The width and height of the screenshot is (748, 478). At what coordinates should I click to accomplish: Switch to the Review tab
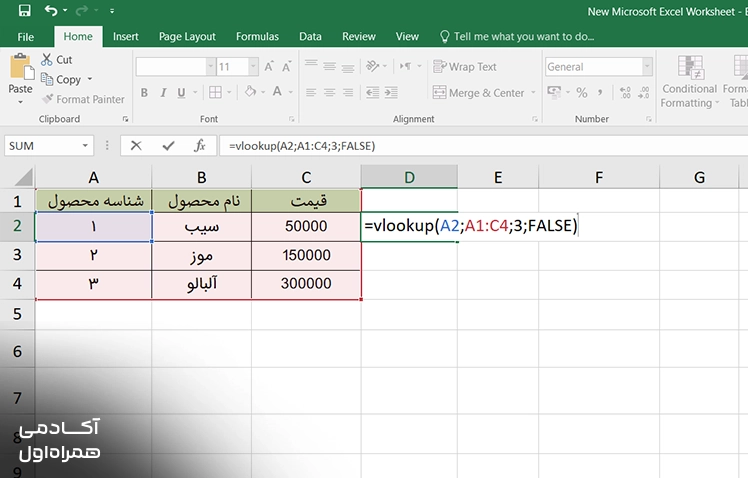coord(359,36)
